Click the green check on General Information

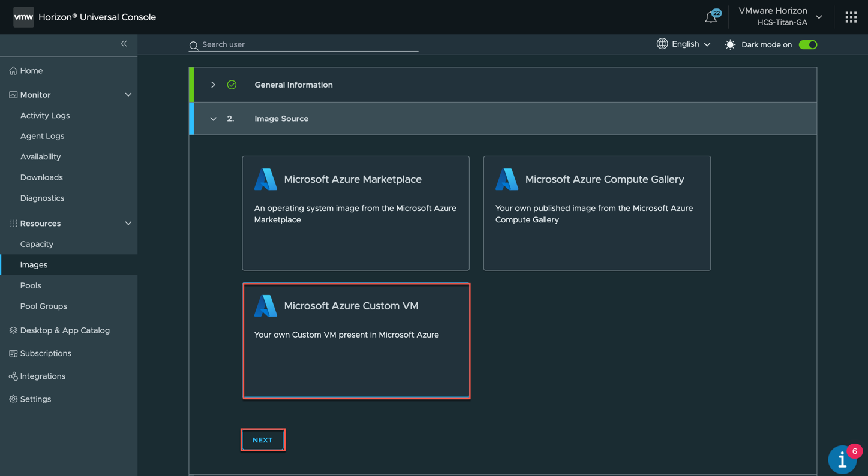coord(232,85)
